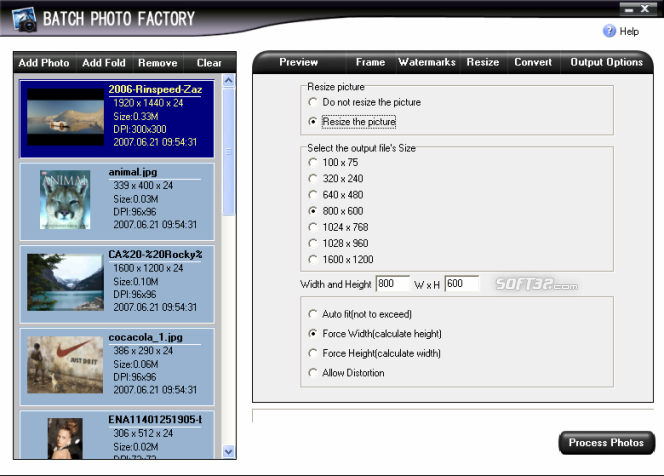
Task: Open the Frame tab
Action: (371, 62)
